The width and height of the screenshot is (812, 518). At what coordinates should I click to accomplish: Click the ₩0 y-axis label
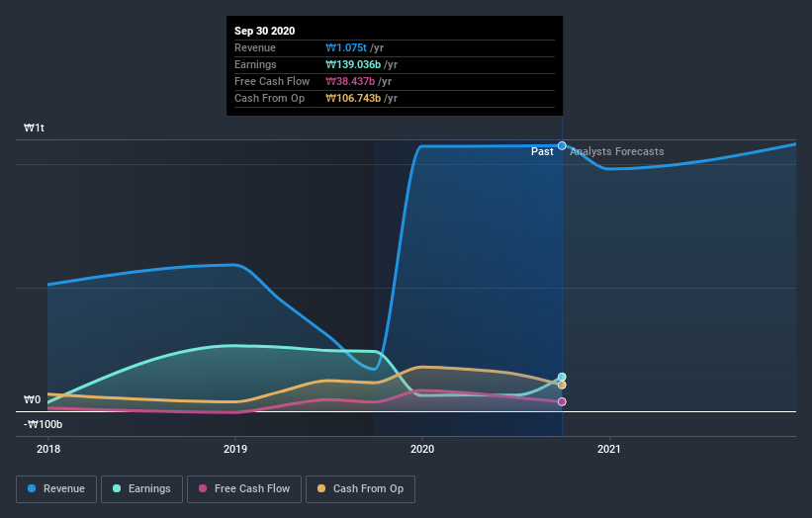click(x=32, y=399)
